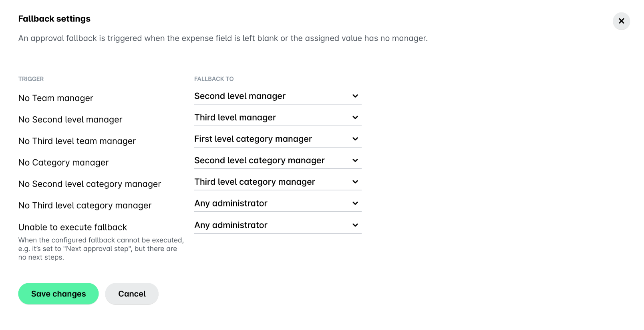Open fallback dropdown for No Third level team manager
Viewport: 644px width, 330px height.
[x=278, y=139]
